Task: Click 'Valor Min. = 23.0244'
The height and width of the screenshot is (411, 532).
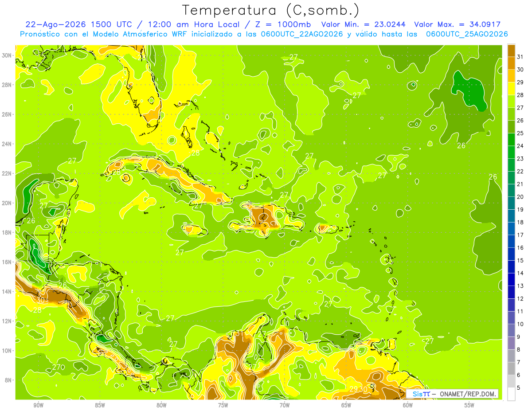Action: (364, 24)
